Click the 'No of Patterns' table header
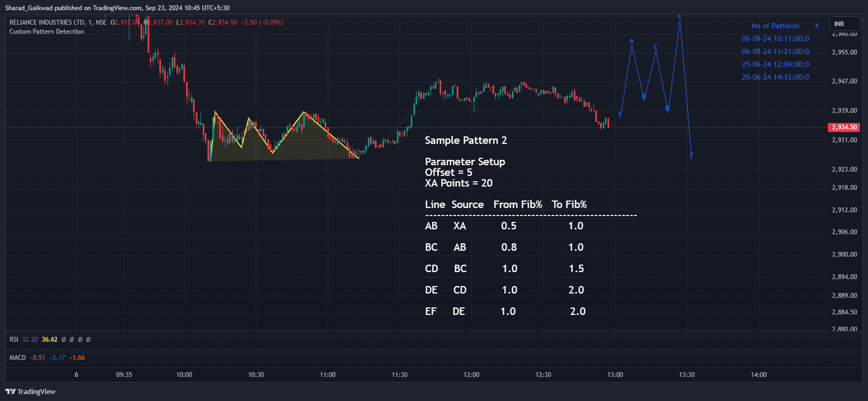Screen dimensions: 868x401 (x=775, y=26)
